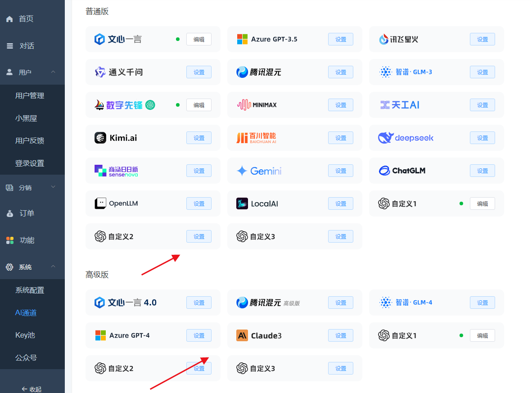
Task: Click 设置 for Kimi.ai
Action: pos(199,138)
